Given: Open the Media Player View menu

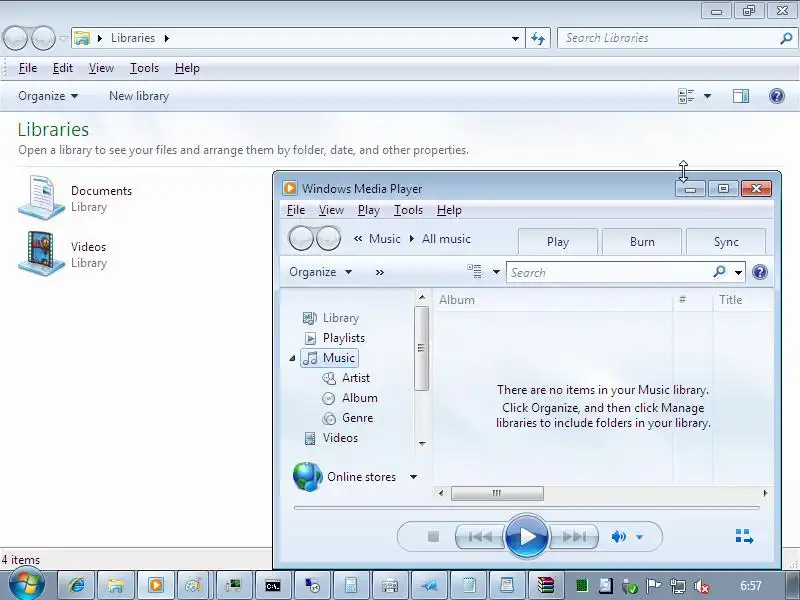Looking at the screenshot, I should [331, 210].
